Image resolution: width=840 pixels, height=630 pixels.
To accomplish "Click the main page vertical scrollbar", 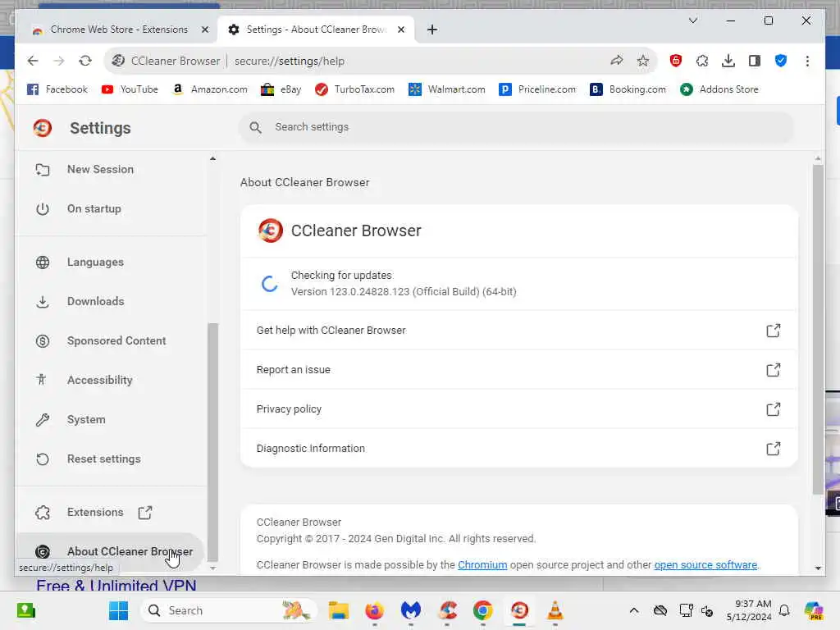I will (x=818, y=330).
